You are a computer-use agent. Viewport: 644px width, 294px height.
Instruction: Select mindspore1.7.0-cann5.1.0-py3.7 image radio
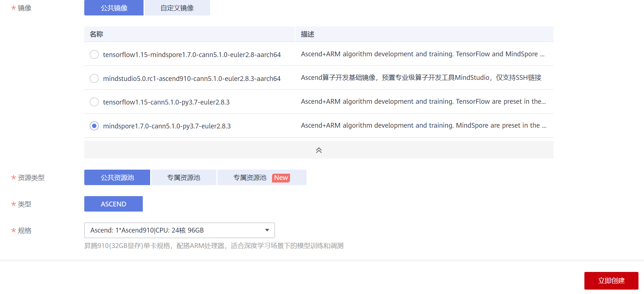coord(94,126)
